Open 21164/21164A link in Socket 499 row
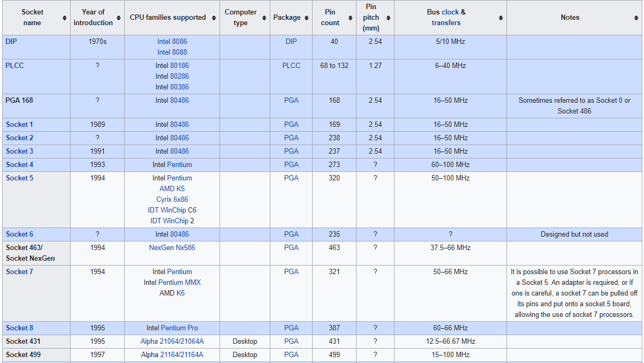Screen dimensions: 644x363 click(181, 354)
